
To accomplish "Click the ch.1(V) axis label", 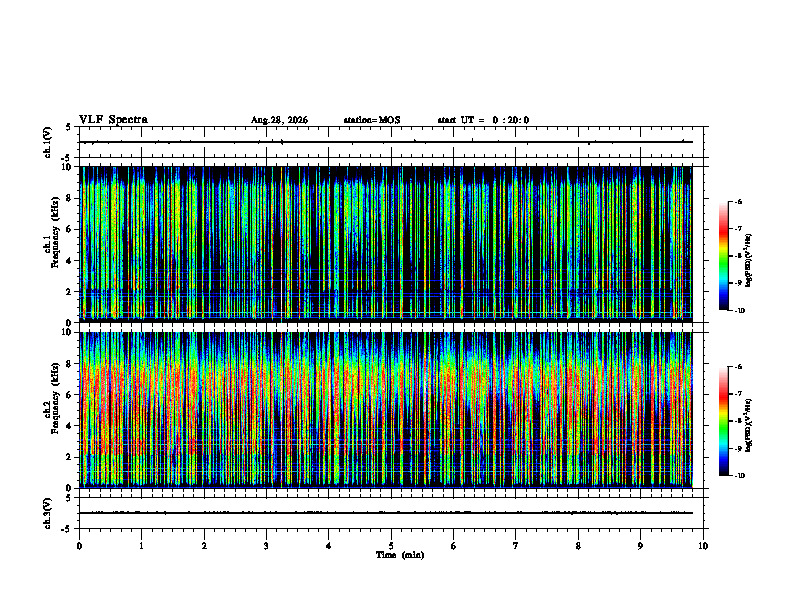I will click(x=47, y=142).
